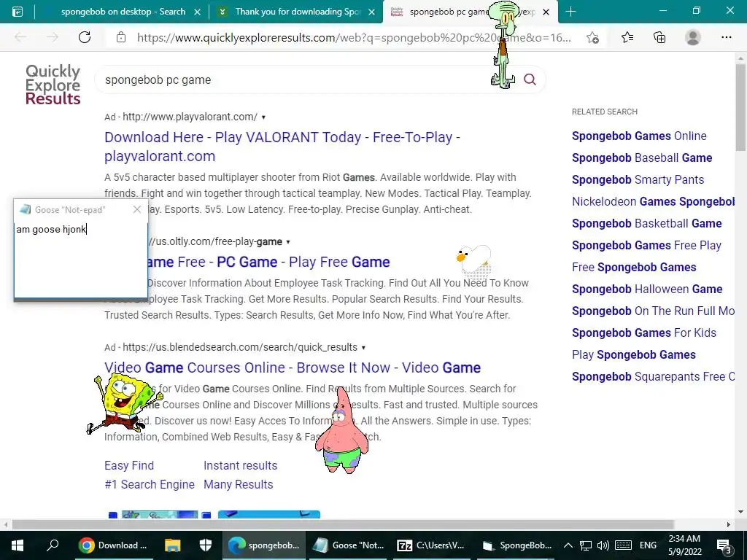747x560 pixels.
Task: Switch to SpongeBob folder taskbar item
Action: click(516, 545)
